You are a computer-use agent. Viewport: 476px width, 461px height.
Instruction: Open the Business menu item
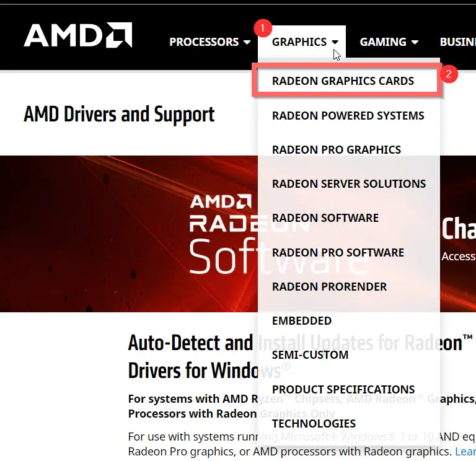click(x=458, y=42)
